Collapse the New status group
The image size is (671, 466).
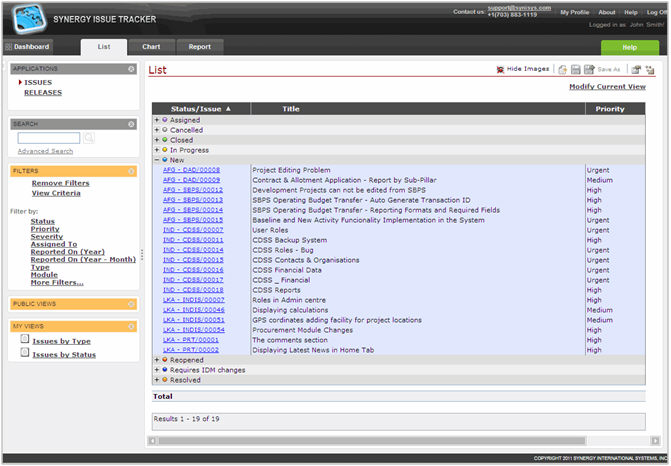157,160
